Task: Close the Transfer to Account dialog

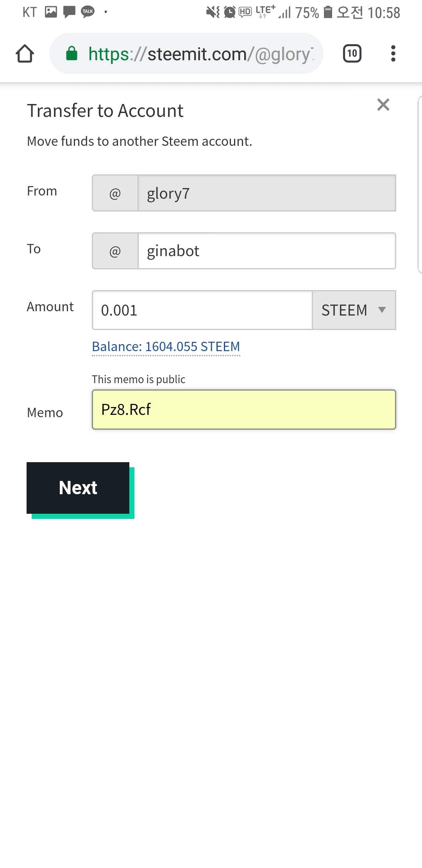Action: click(383, 105)
